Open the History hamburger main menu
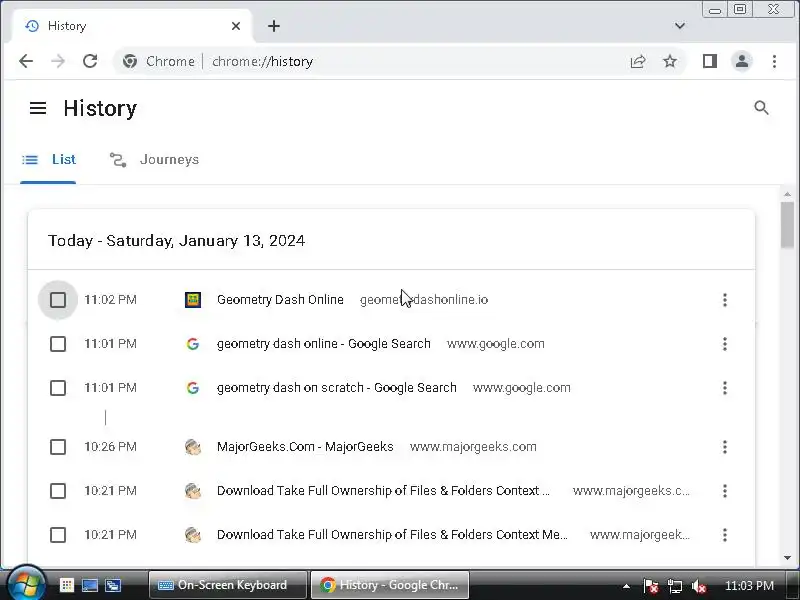 pos(38,108)
